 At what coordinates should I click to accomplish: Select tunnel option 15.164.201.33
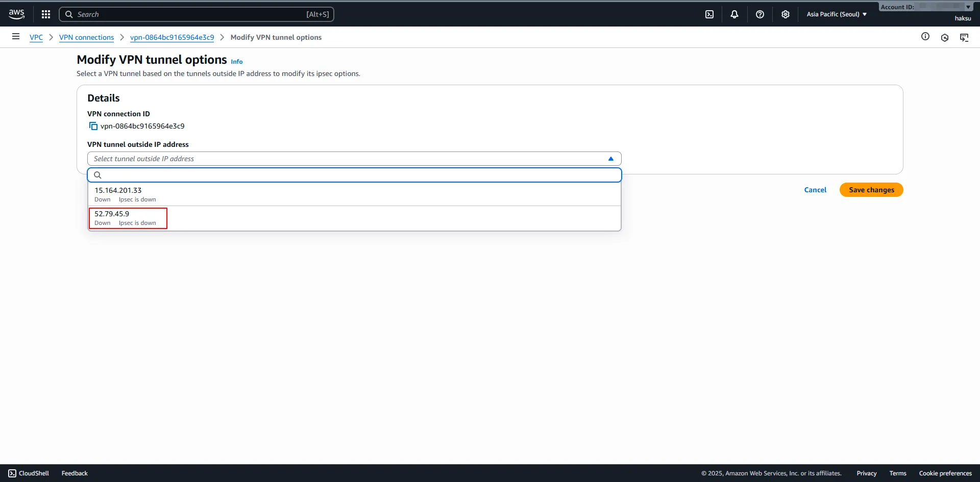coord(354,194)
